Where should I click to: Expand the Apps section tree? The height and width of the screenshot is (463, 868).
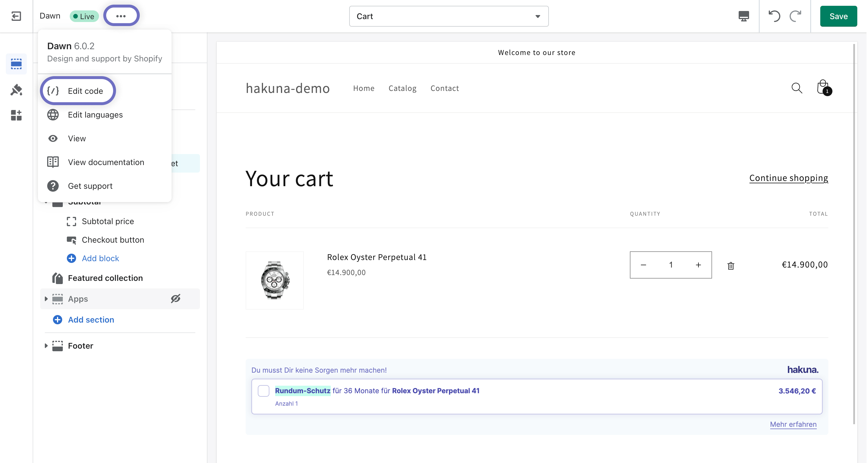click(46, 299)
